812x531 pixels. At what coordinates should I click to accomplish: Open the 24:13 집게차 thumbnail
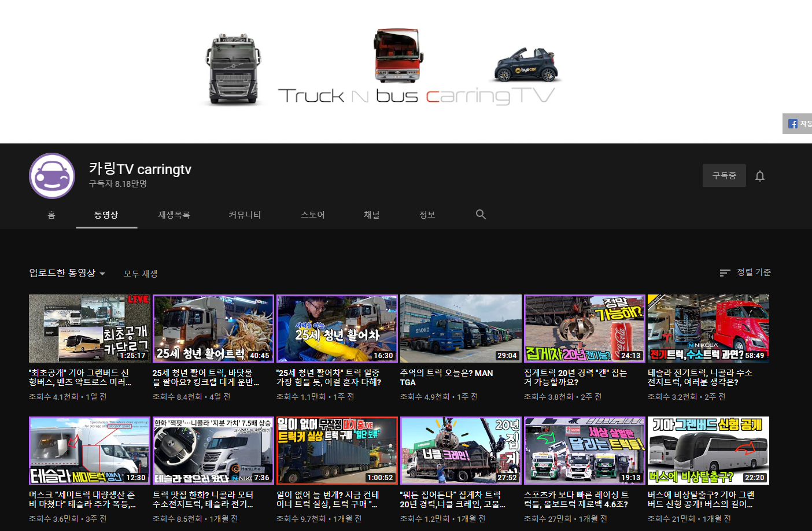[x=585, y=329]
